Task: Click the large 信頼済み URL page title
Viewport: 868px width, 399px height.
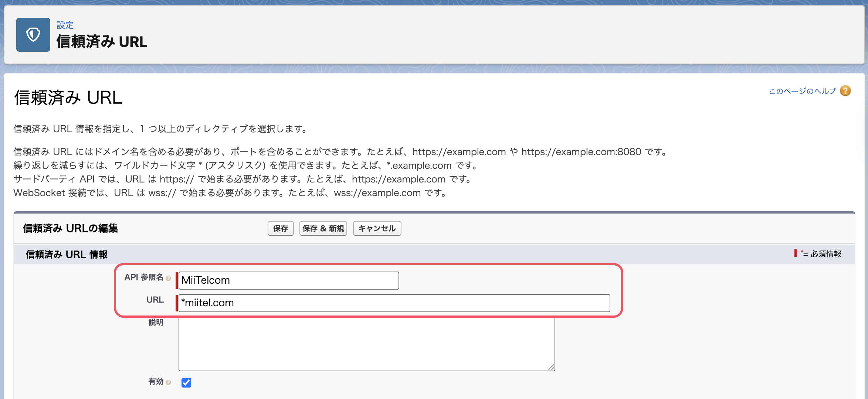Action: click(68, 98)
